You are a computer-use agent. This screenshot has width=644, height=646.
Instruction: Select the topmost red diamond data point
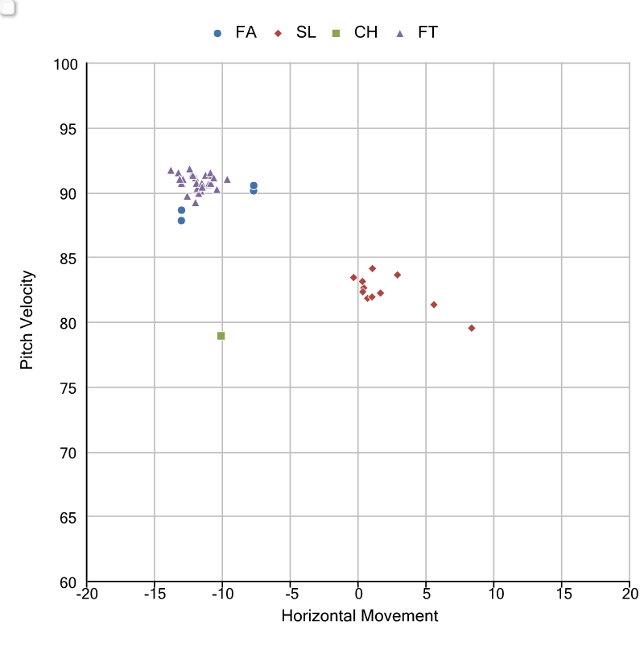coord(373,268)
